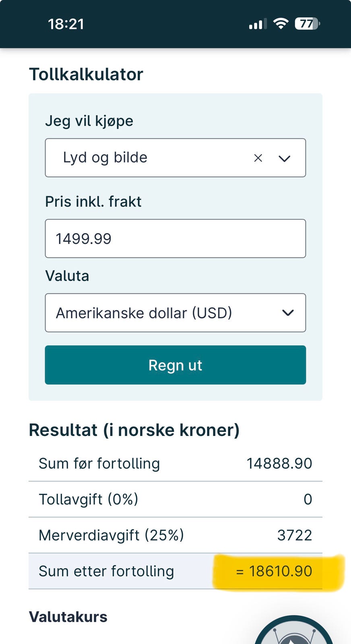Open the Lyd og bilde combo box text
Screen dimensions: 351x644
coord(105,157)
